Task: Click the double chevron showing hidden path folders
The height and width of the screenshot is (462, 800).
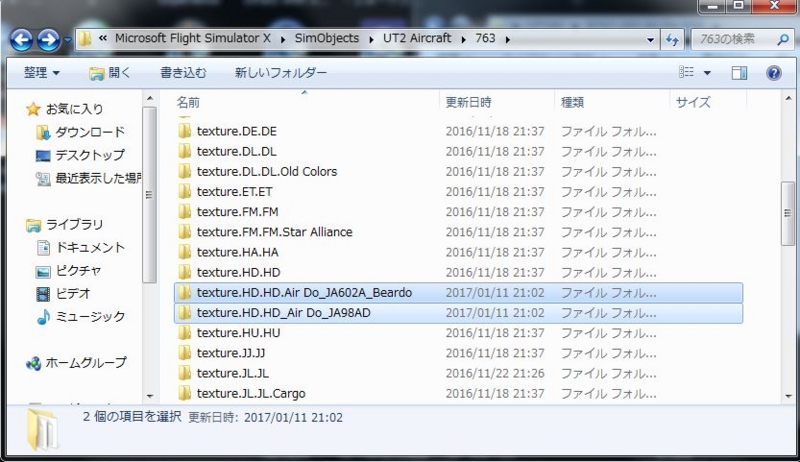Action: pyautogui.click(x=103, y=39)
